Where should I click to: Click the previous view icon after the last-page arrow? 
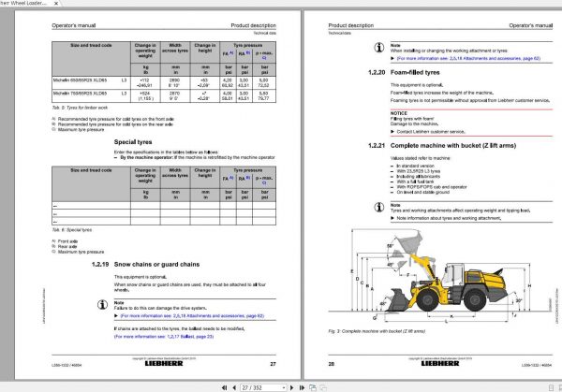click(313, 387)
